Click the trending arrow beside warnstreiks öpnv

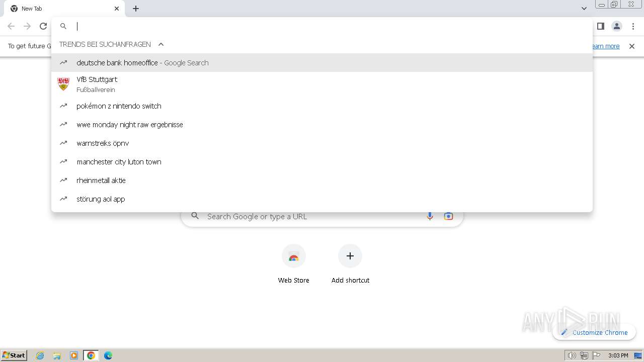coord(63,143)
